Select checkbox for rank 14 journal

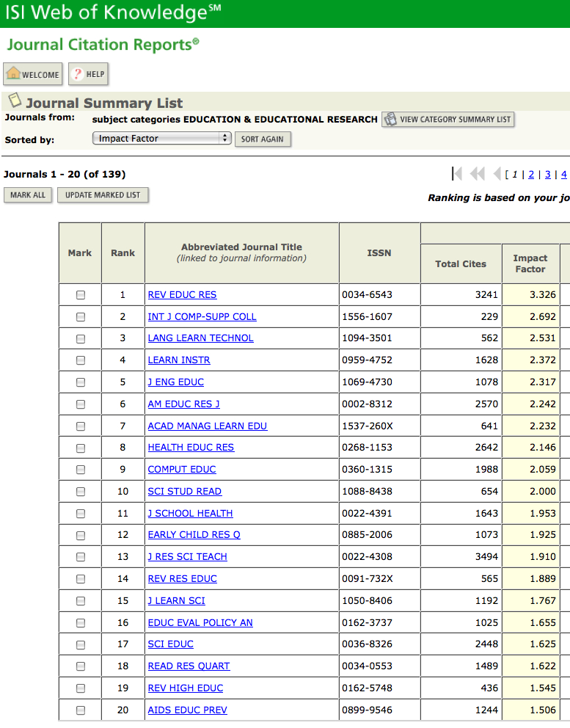click(81, 579)
